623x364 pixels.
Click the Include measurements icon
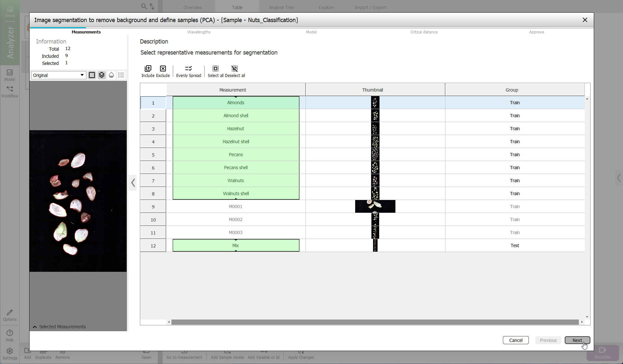pyautogui.click(x=148, y=69)
